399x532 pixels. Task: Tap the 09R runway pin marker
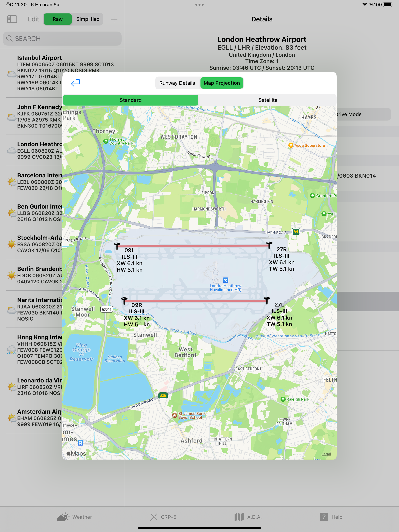click(124, 301)
